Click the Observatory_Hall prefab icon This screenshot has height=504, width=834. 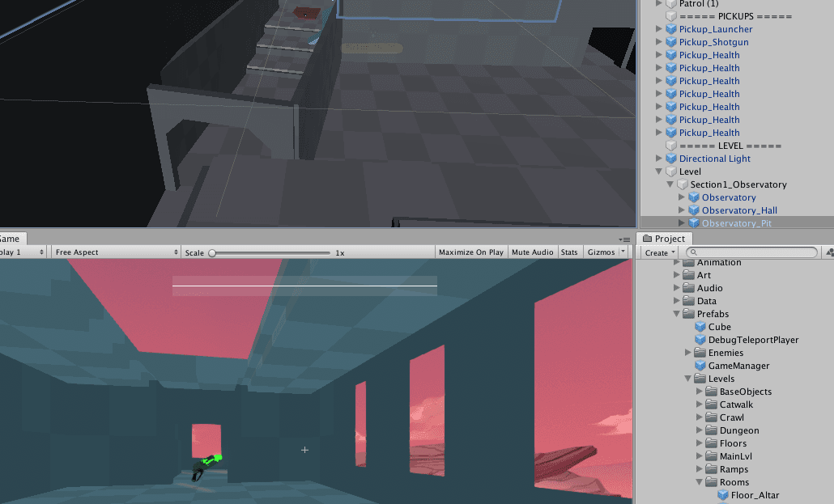point(694,210)
